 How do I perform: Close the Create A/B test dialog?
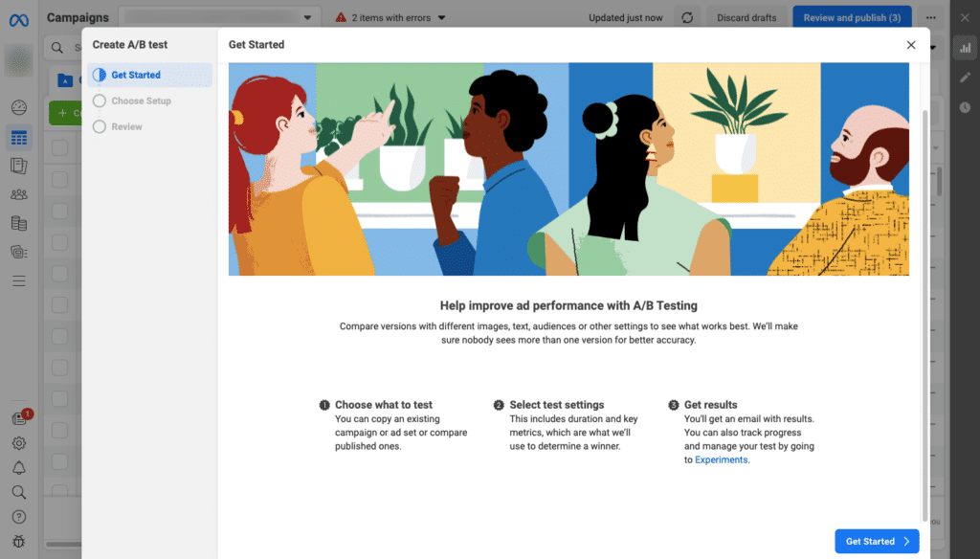coord(911,45)
